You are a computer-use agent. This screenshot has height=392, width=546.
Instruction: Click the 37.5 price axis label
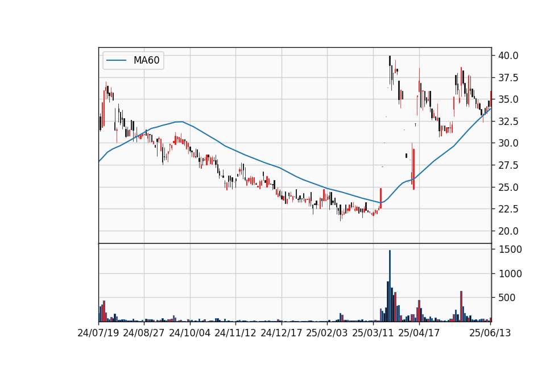508,78
